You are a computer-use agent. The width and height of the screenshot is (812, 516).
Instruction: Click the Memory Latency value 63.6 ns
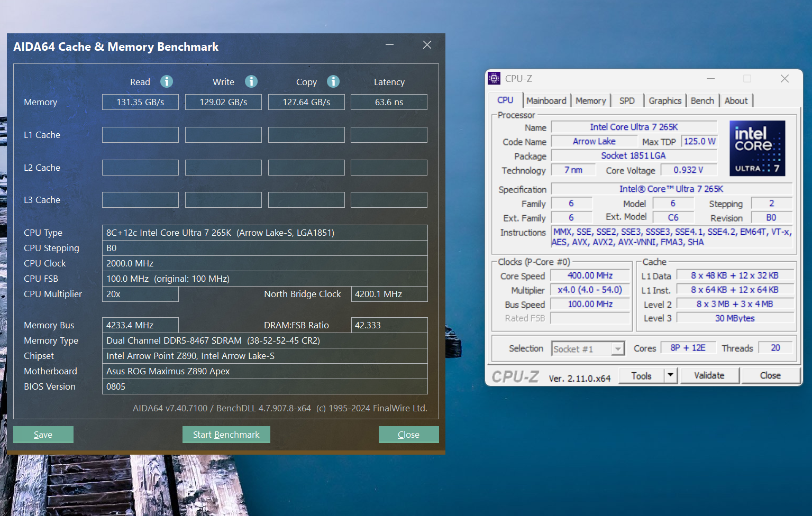pyautogui.click(x=389, y=102)
